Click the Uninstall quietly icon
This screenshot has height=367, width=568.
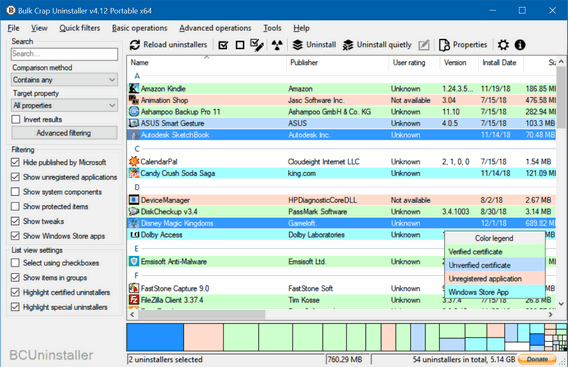348,45
